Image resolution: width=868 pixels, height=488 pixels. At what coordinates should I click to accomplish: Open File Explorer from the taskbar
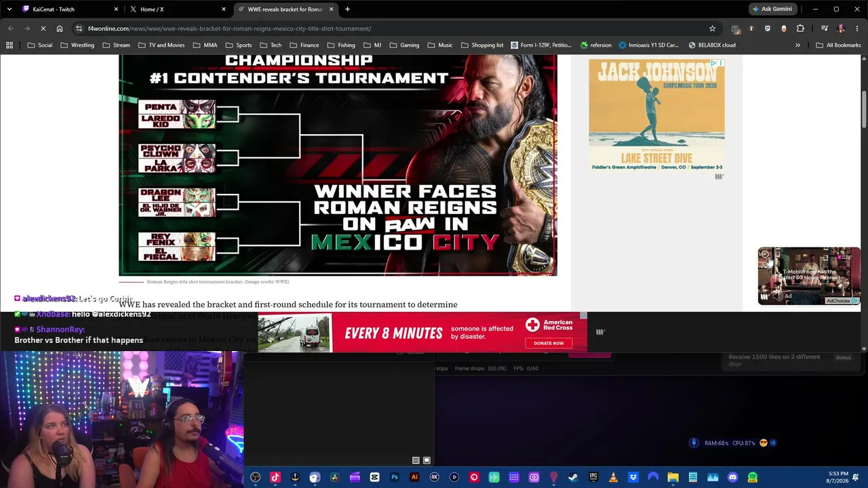click(x=673, y=477)
